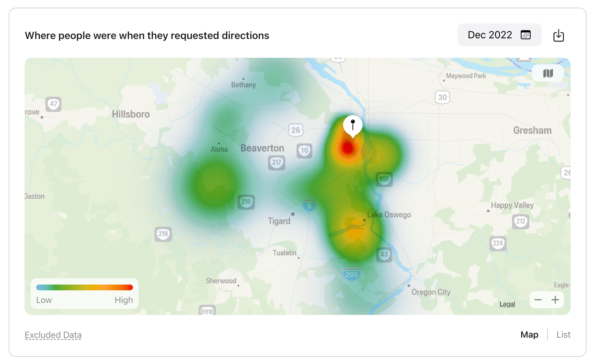Click the Route 26 shield near Beaverton

(x=296, y=130)
